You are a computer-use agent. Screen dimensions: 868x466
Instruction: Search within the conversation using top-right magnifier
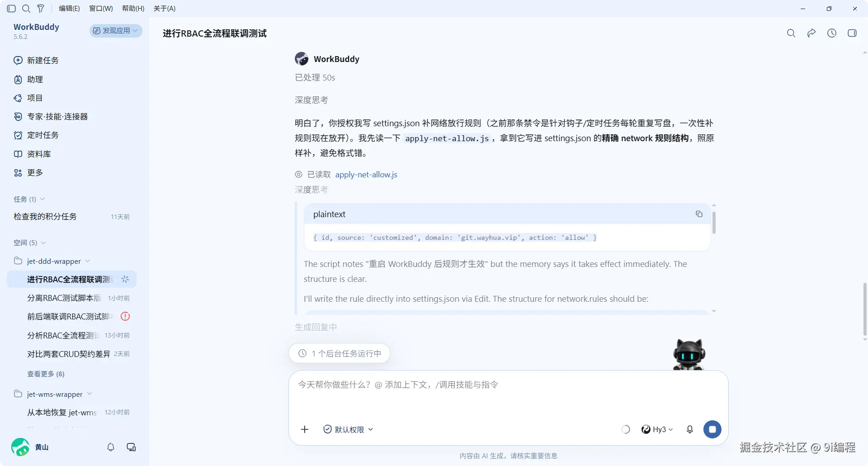(791, 33)
